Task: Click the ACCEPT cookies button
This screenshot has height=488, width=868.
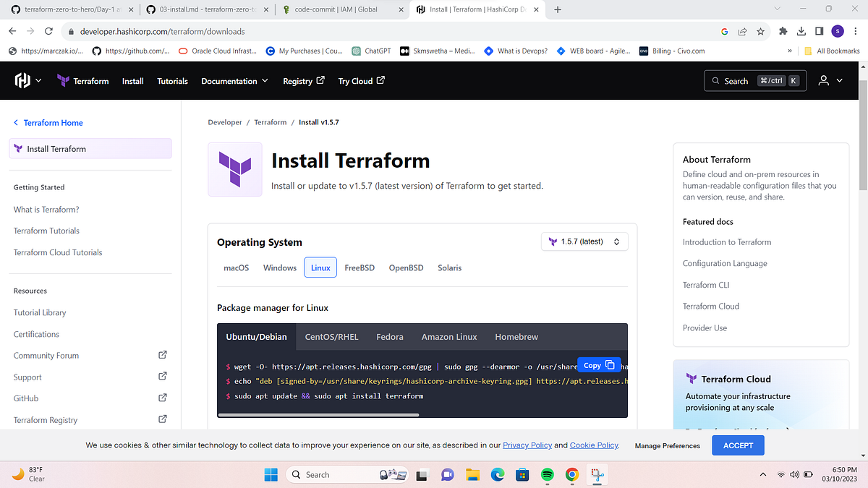Action: coord(738,445)
